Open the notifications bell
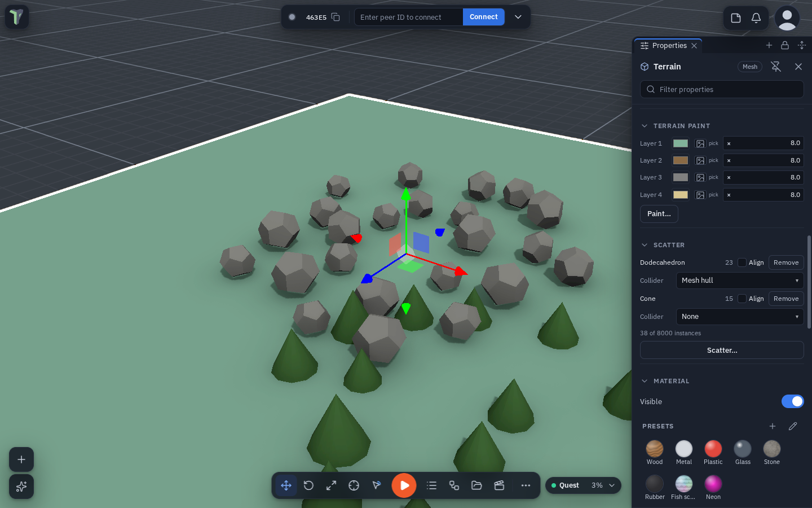 [x=756, y=18]
